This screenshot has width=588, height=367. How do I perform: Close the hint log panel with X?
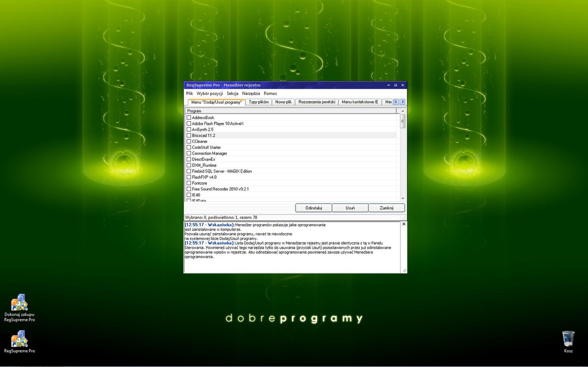tap(404, 224)
